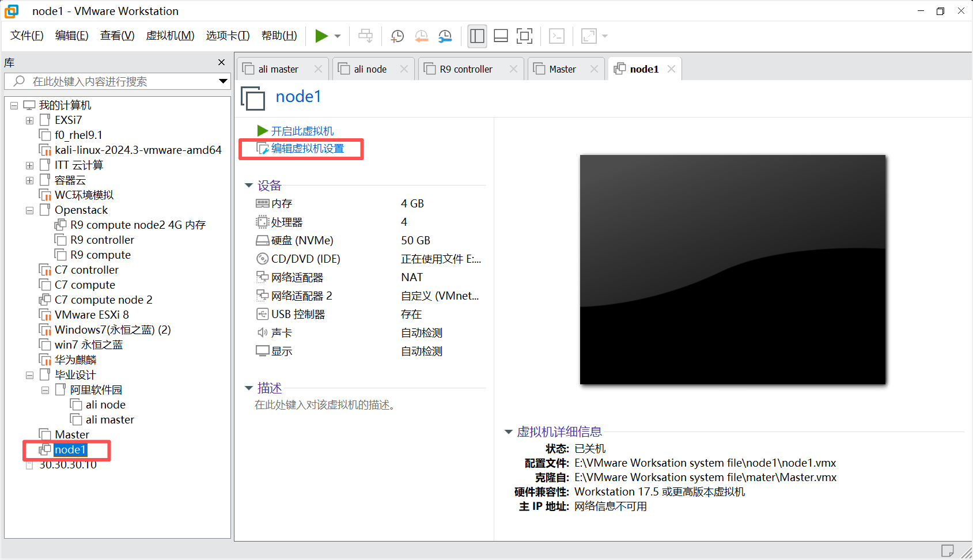The image size is (973, 560).
Task: Open the power options dropdown arrow
Action: point(338,36)
